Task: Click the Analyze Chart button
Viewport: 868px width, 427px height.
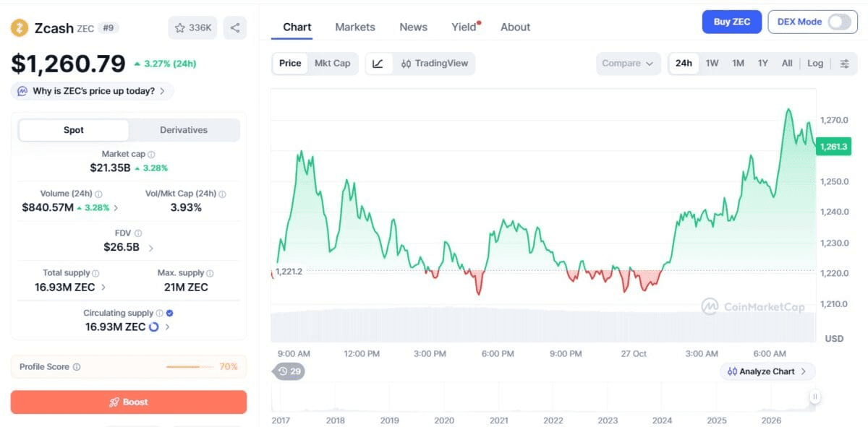Action: [x=767, y=371]
